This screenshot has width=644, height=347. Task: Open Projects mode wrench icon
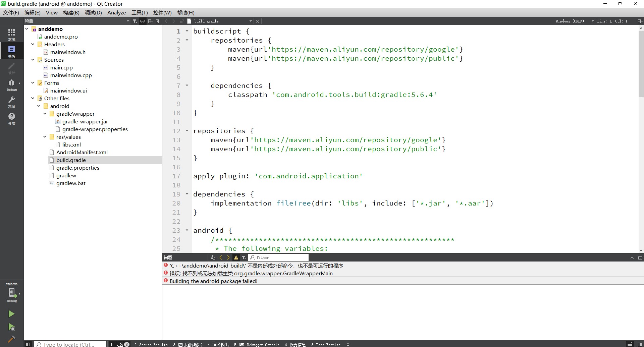[12, 101]
